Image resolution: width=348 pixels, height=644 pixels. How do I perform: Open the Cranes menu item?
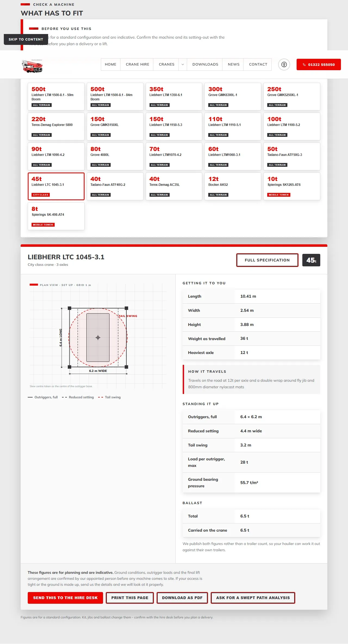coord(167,64)
